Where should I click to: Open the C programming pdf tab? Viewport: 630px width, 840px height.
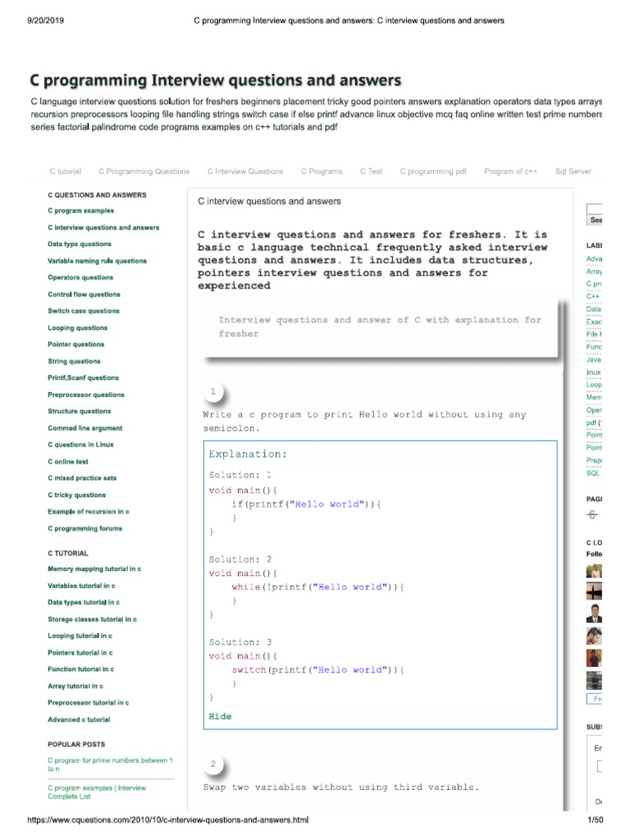point(433,171)
